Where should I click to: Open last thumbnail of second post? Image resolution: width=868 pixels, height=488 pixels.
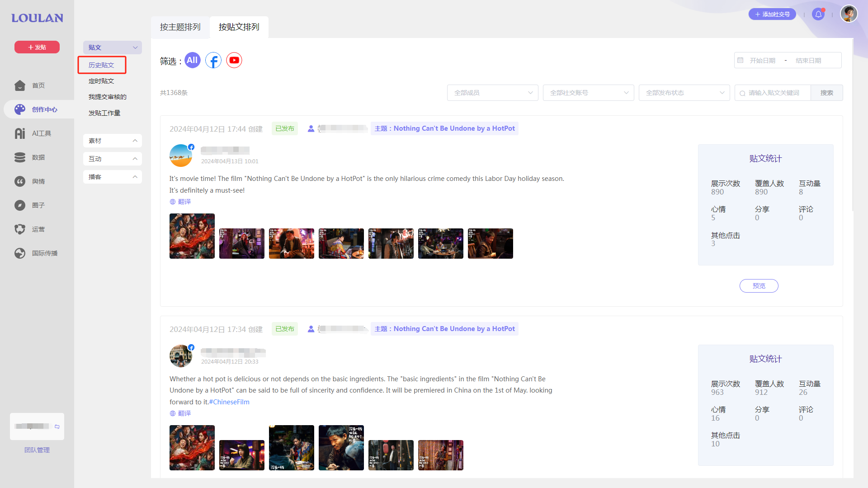tap(441, 455)
